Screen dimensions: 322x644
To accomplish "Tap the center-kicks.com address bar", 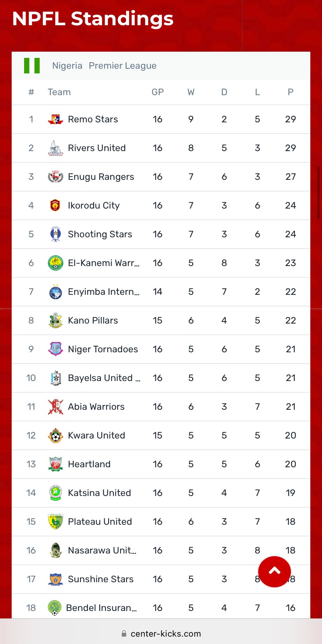I will click(161, 634).
